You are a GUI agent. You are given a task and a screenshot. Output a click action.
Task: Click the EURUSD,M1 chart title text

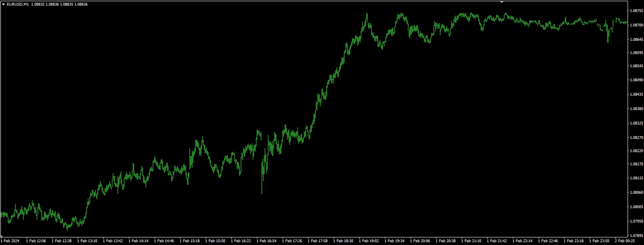click(18, 4)
